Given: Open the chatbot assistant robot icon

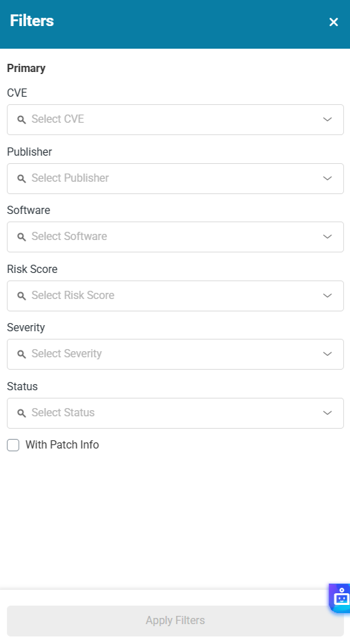Looking at the screenshot, I should tap(340, 598).
